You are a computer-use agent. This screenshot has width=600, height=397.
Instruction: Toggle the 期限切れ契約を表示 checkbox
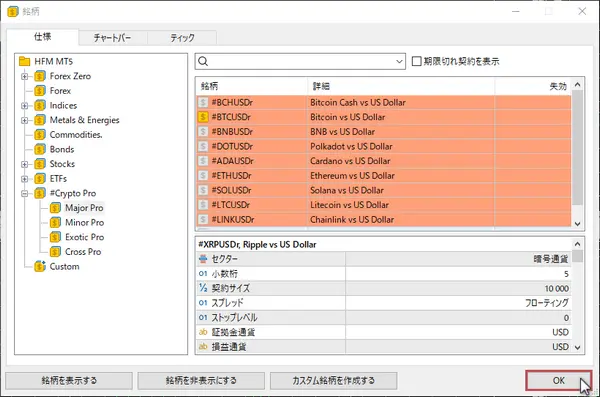(416, 61)
